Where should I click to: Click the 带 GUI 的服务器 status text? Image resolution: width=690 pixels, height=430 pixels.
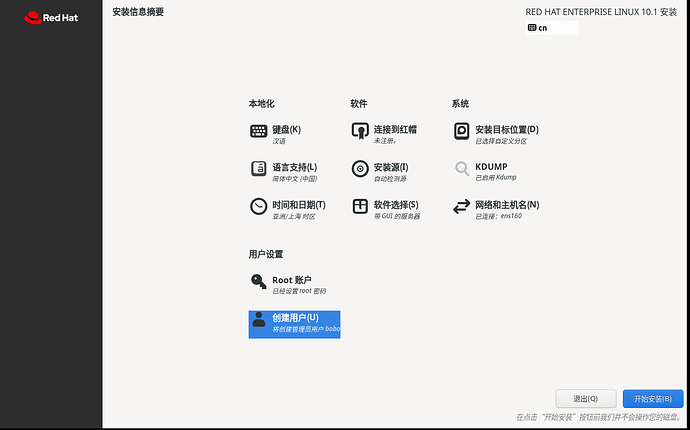[x=396, y=217]
